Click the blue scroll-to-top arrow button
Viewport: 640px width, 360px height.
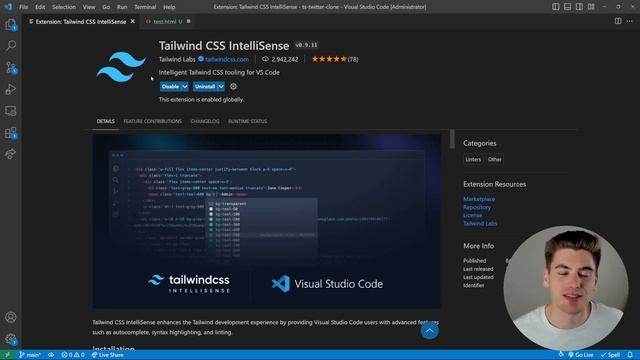click(429, 331)
